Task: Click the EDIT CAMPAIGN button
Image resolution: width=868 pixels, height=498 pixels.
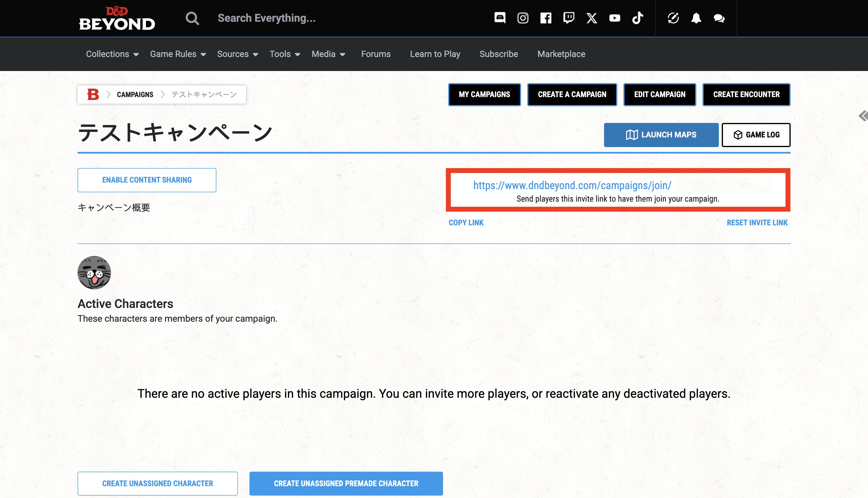Action: pyautogui.click(x=660, y=94)
